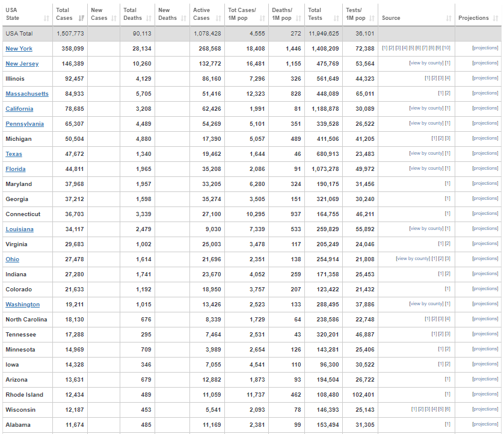Open projections link for Texas row
Screen dimensions: 504x434
tap(485, 153)
